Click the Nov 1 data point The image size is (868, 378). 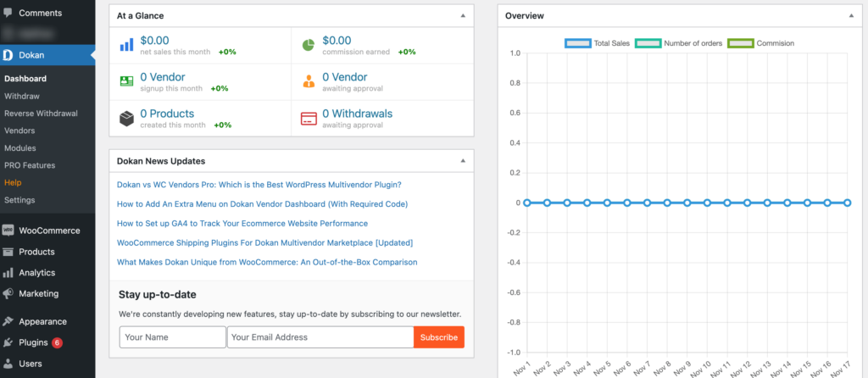point(527,203)
